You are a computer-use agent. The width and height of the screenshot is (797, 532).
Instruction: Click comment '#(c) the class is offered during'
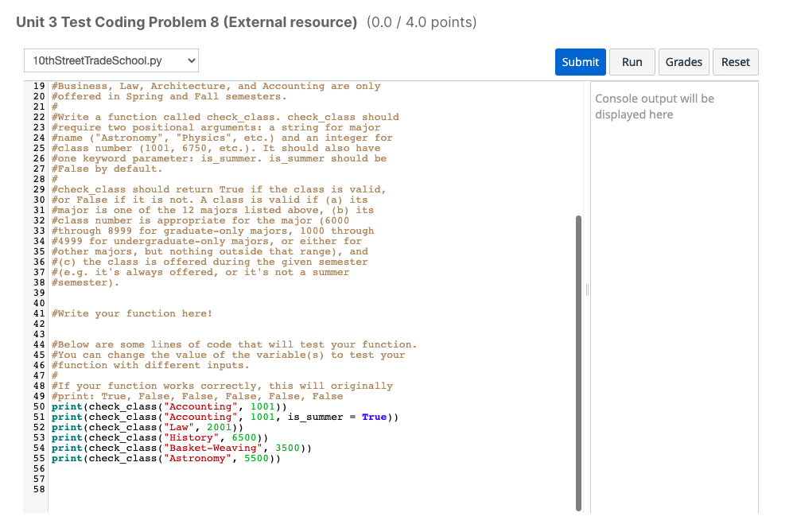point(209,262)
